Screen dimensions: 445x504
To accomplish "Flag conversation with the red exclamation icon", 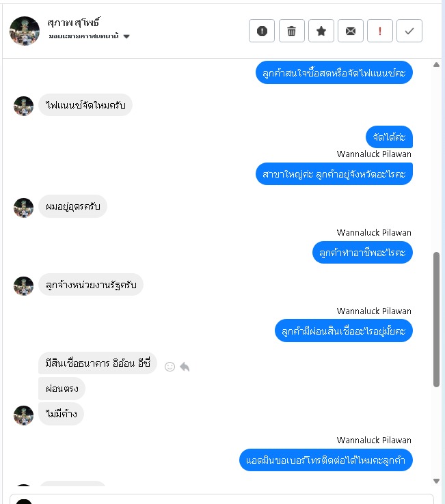I will click(x=380, y=31).
